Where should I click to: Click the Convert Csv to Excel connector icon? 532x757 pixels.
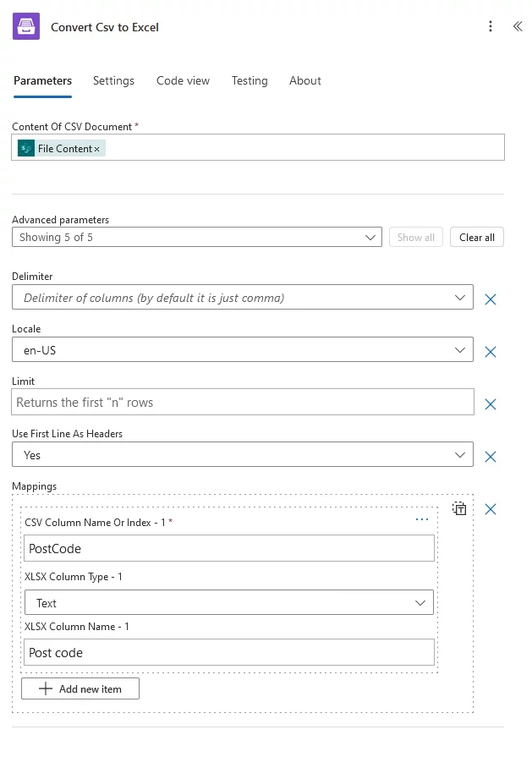[x=26, y=26]
